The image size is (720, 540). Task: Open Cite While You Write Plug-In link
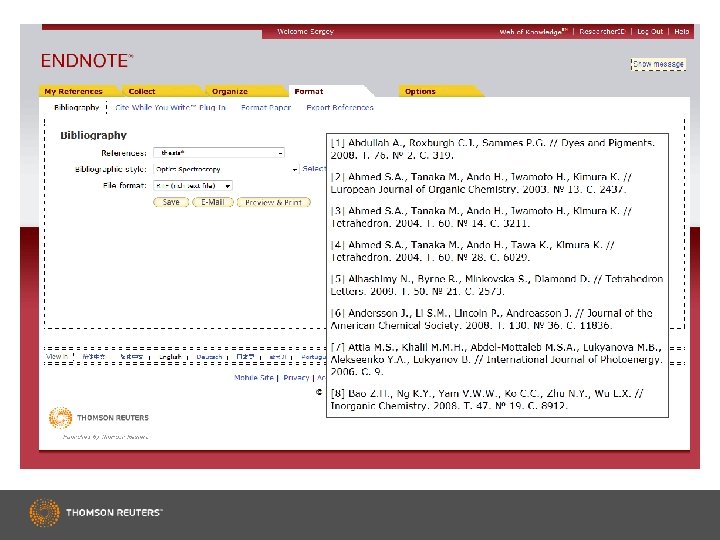[170, 107]
